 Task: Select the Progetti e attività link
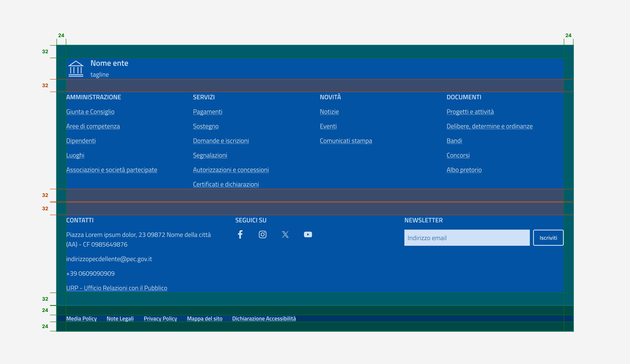click(x=470, y=112)
